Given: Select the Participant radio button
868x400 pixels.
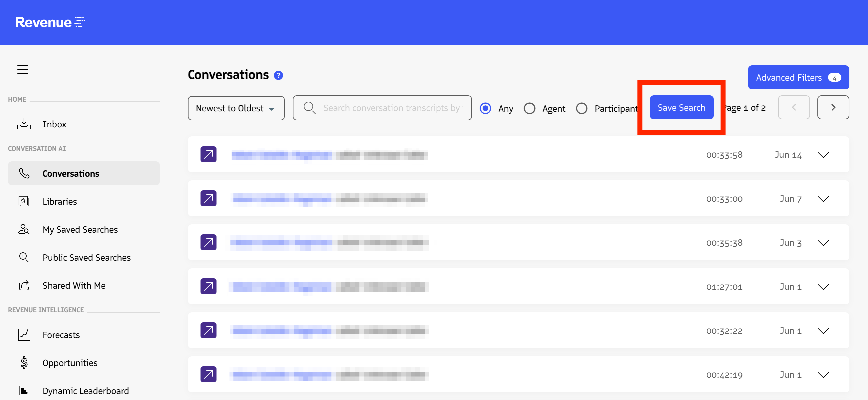Looking at the screenshot, I should point(582,108).
